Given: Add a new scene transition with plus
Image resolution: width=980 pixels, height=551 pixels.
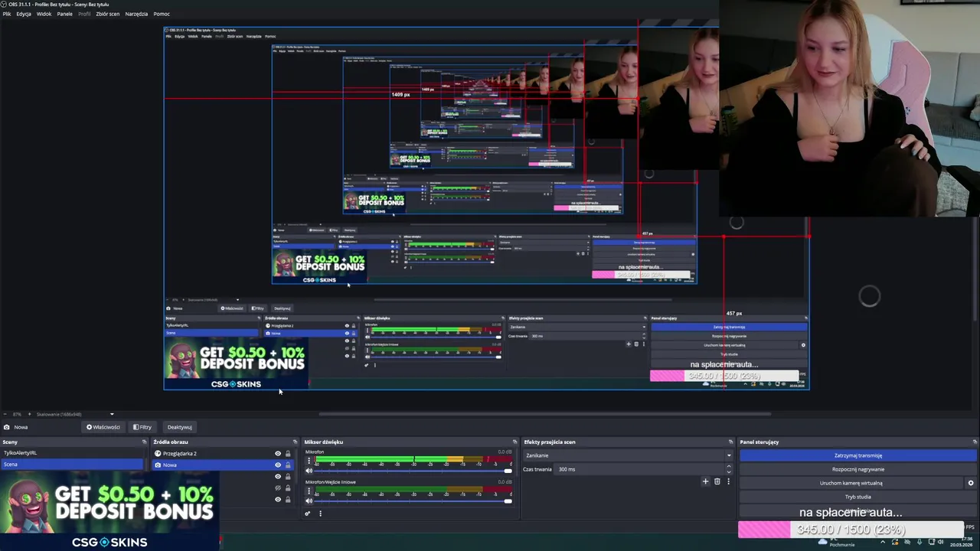Looking at the screenshot, I should click(x=705, y=481).
